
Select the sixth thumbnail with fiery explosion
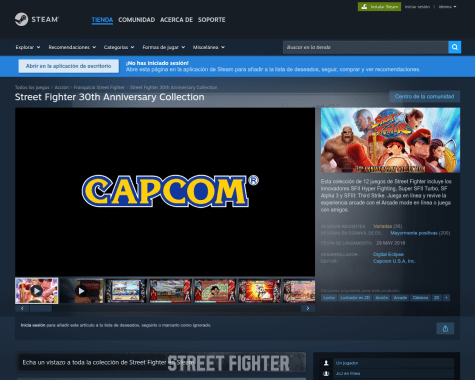pyautogui.click(x=259, y=291)
